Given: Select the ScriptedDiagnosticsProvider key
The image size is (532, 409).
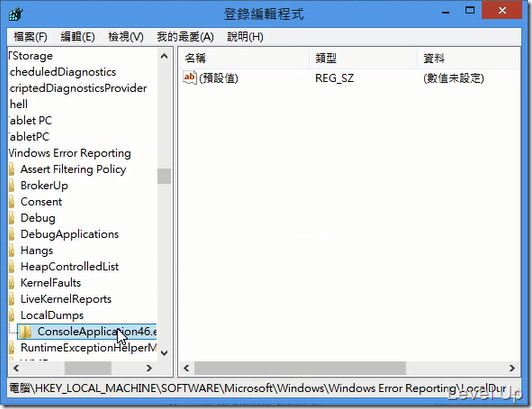Looking at the screenshot, I should point(78,88).
